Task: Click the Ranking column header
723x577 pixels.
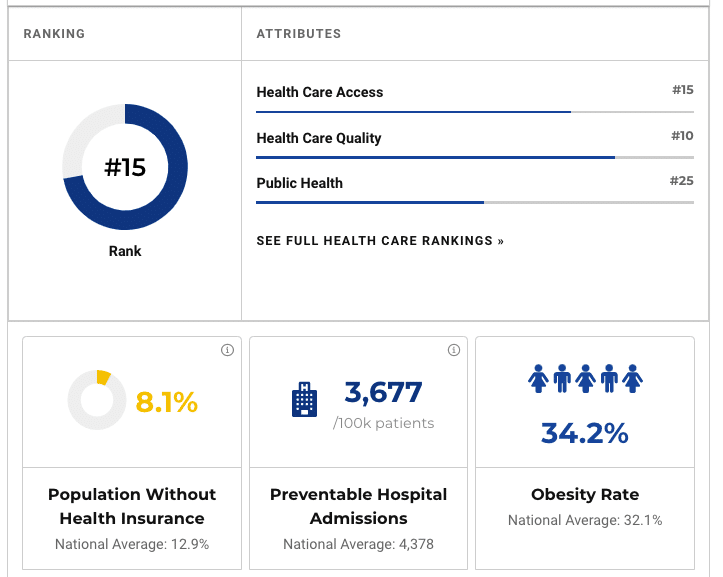Action: 54,34
